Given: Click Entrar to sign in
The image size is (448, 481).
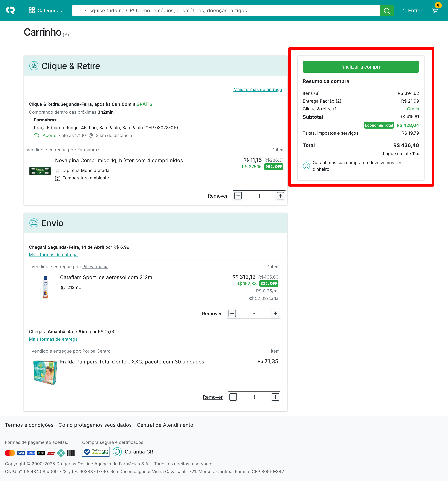Looking at the screenshot, I should [x=412, y=10].
